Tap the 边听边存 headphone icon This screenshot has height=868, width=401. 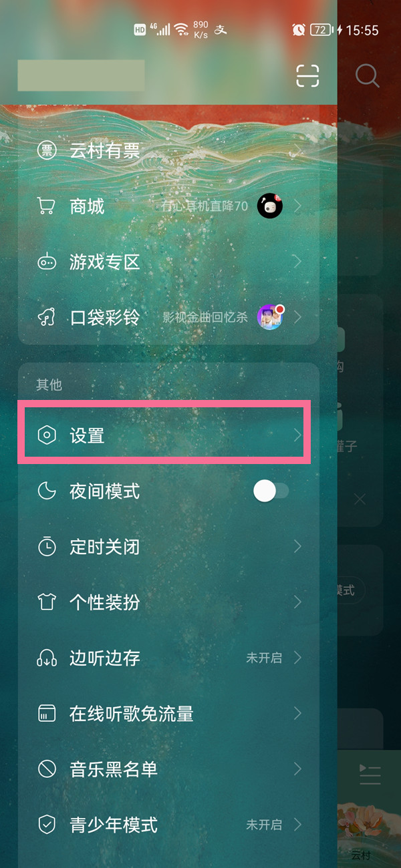[47, 658]
